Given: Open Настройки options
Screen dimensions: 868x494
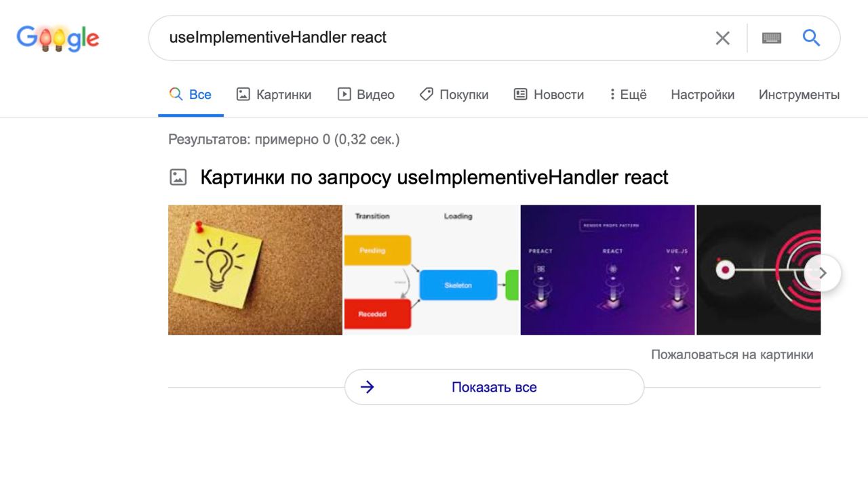Looking at the screenshot, I should tap(703, 95).
